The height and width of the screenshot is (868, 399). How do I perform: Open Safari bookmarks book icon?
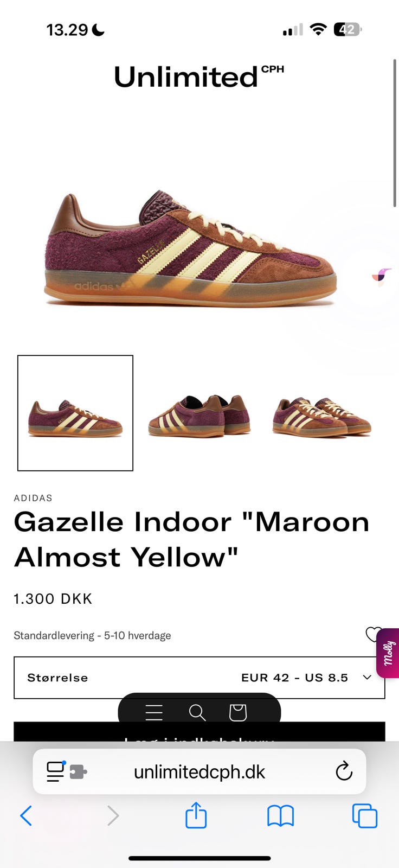[280, 815]
